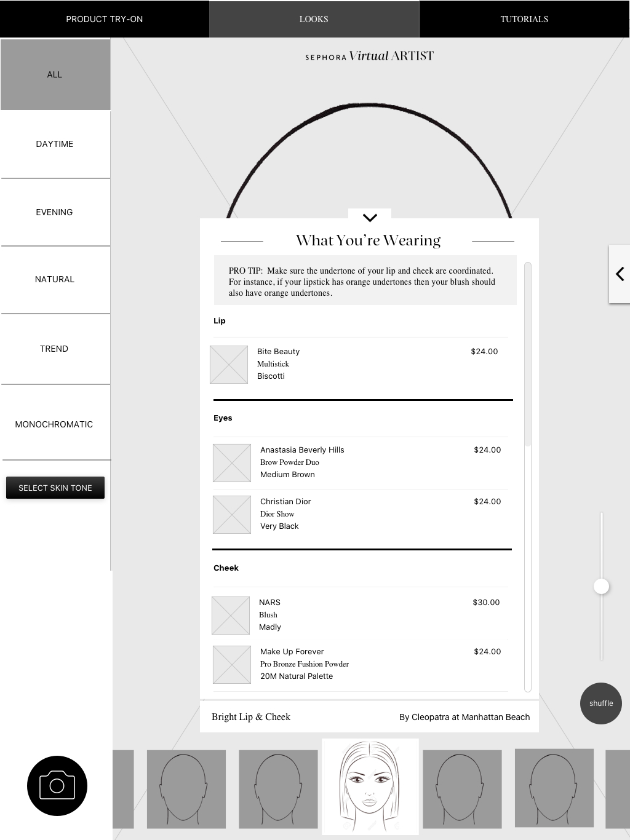Click the Eyes section heading

223,418
